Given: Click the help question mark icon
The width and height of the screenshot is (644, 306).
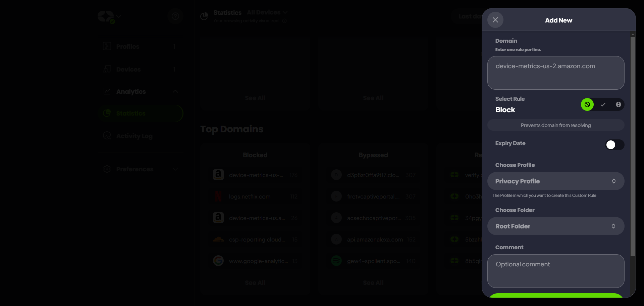Looking at the screenshot, I should pyautogui.click(x=175, y=16).
